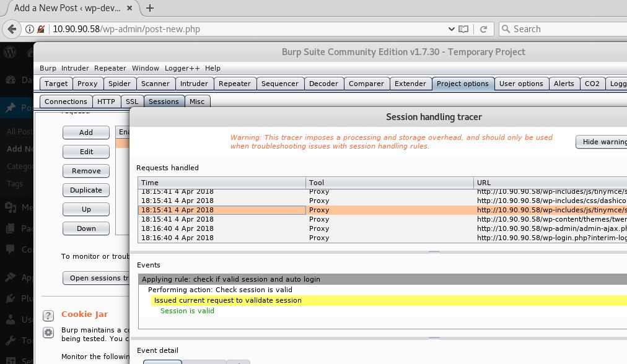Open the WordPress Dashboard sidebar icon
This screenshot has height=364, width=627.
coord(11,80)
